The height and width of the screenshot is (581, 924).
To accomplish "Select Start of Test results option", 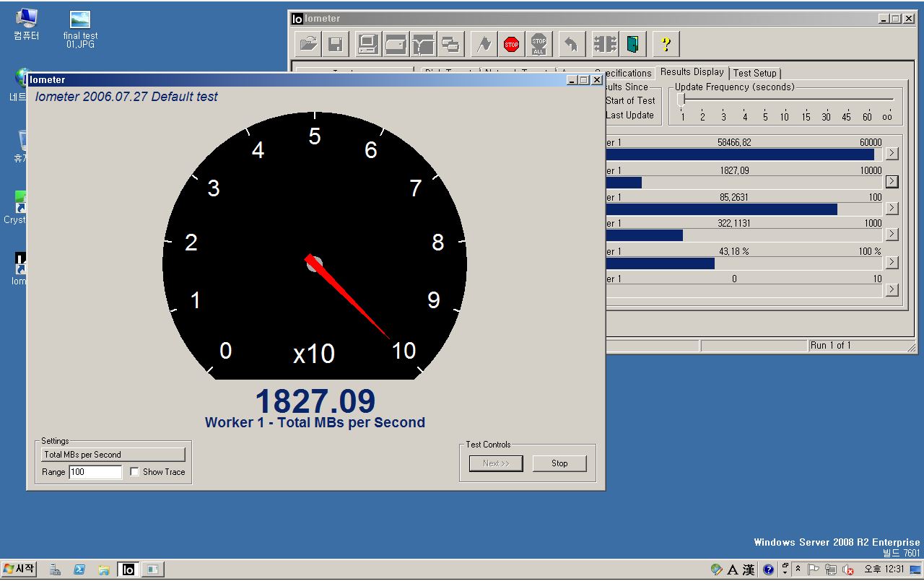I will 630,101.
